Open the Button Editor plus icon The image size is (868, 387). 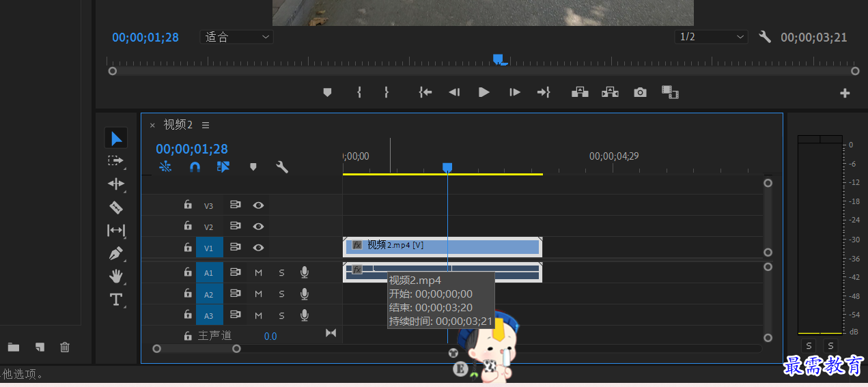(845, 93)
